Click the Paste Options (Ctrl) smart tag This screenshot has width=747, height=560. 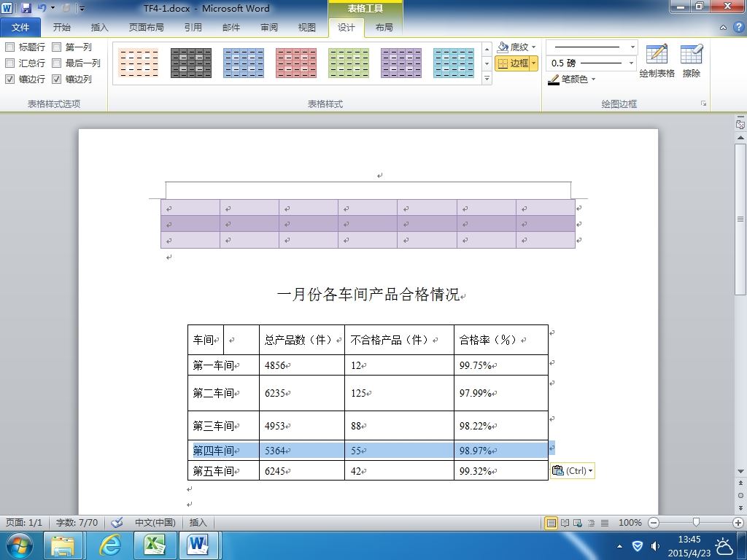[x=573, y=470]
